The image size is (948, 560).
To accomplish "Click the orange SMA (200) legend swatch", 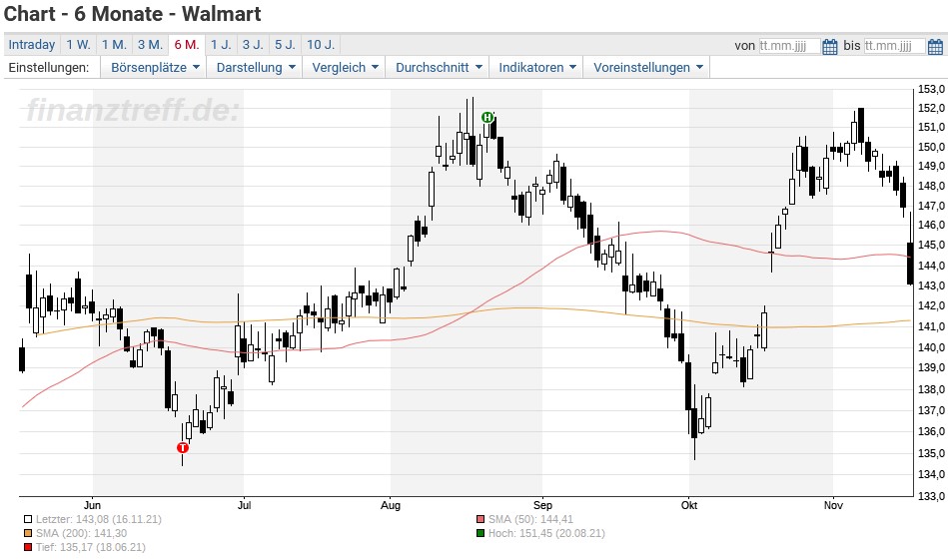I will point(28,533).
